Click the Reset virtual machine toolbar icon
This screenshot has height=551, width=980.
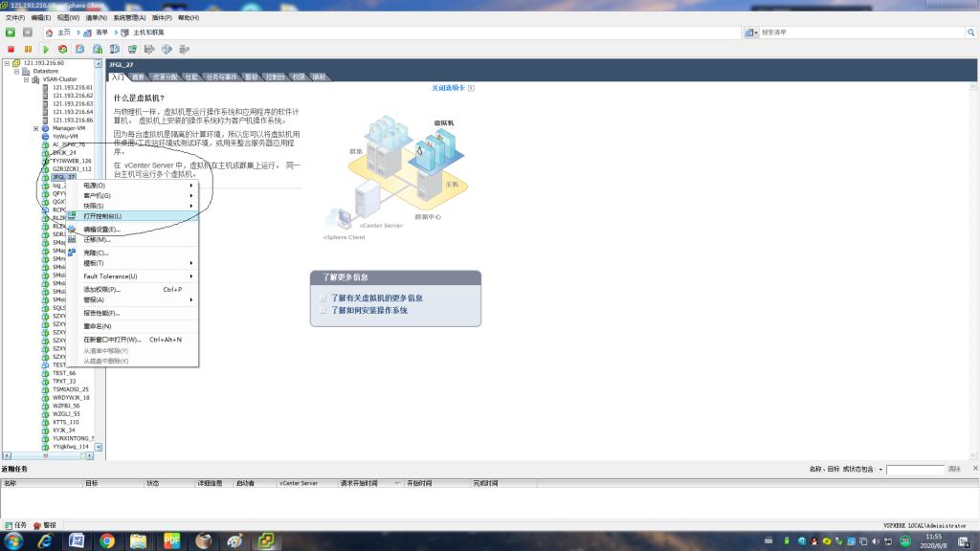coord(62,49)
